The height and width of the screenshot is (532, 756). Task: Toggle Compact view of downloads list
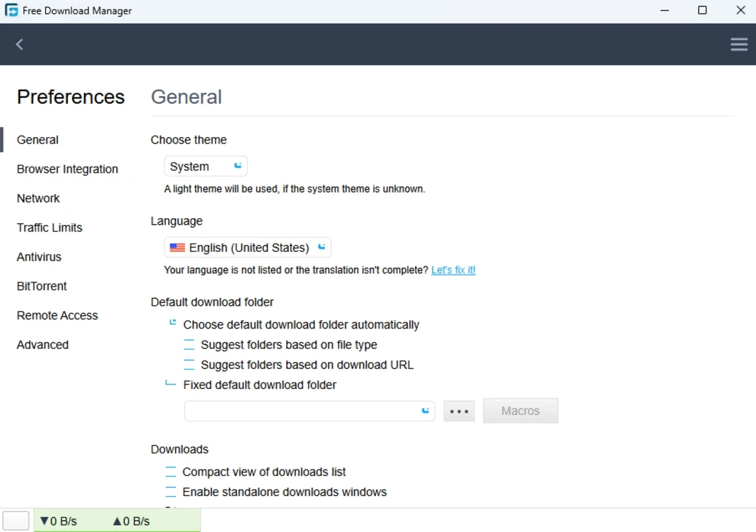pyautogui.click(x=171, y=471)
